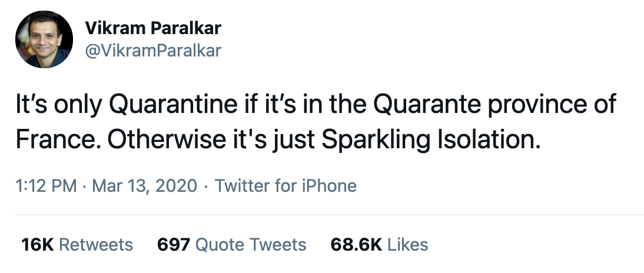
Task: Show the Likes list
Action: (408, 244)
